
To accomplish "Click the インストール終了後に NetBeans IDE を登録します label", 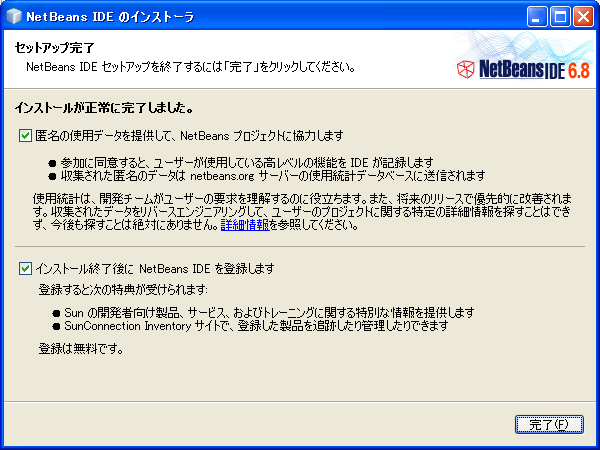I will pos(155,268).
